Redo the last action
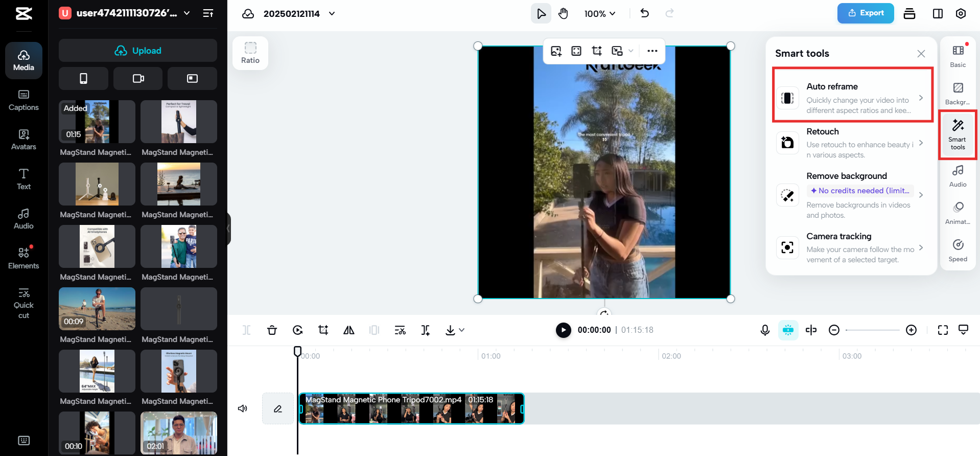 coord(669,13)
